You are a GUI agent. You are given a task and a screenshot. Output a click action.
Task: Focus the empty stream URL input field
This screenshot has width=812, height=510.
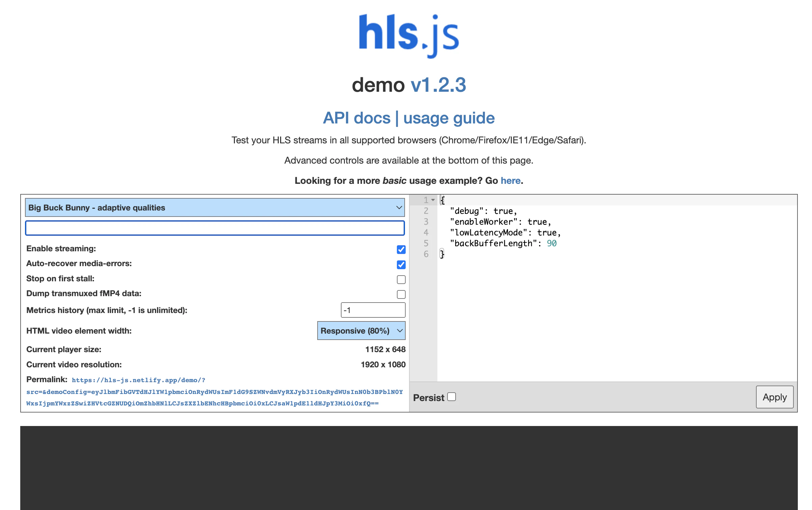(215, 228)
